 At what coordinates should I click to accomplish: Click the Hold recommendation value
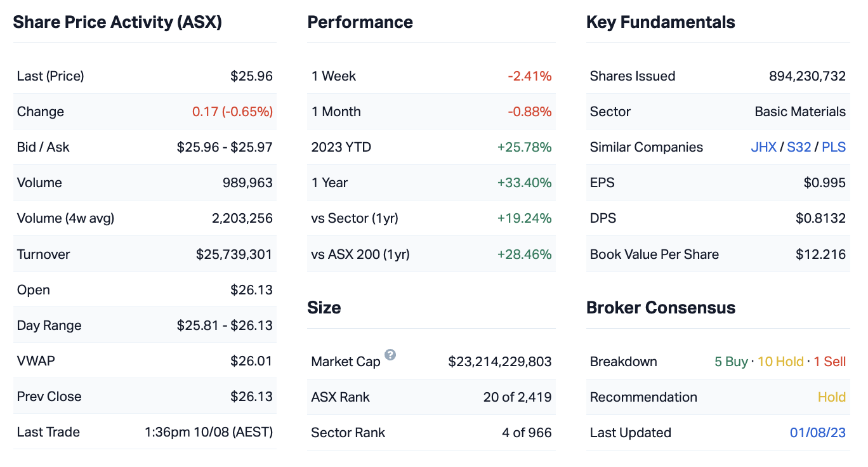pos(831,397)
